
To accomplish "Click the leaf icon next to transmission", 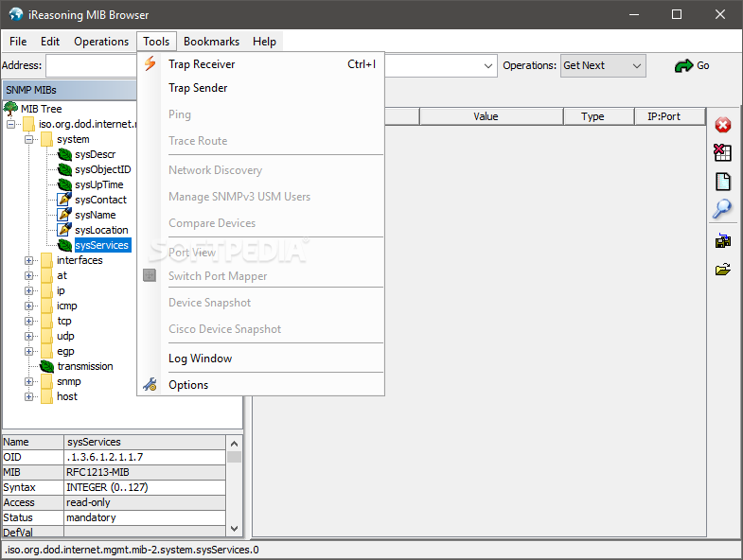I will coord(47,366).
